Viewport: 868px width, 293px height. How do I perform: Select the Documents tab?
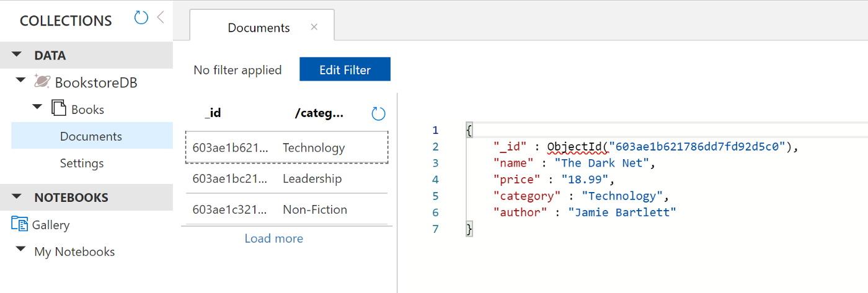[x=259, y=28]
